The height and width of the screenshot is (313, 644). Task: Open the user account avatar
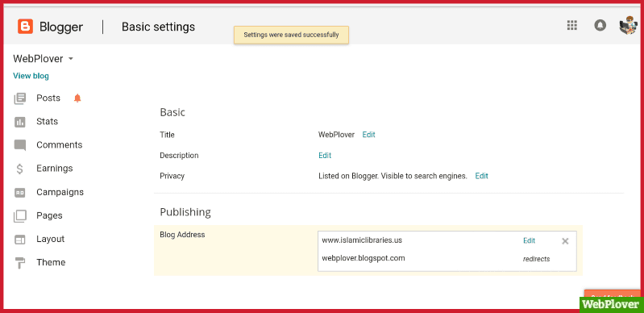pyautogui.click(x=628, y=26)
